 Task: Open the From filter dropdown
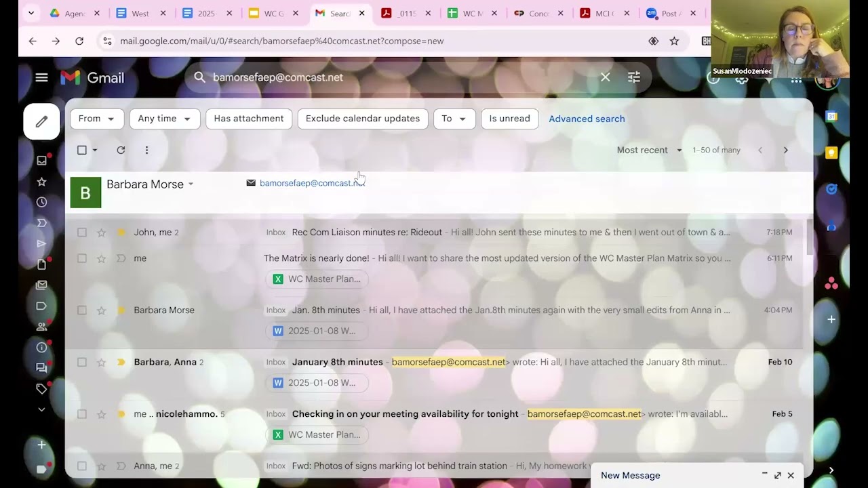(x=96, y=119)
